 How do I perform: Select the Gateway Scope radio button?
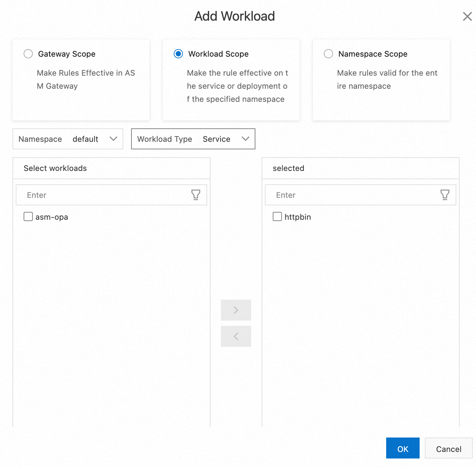pyautogui.click(x=28, y=54)
